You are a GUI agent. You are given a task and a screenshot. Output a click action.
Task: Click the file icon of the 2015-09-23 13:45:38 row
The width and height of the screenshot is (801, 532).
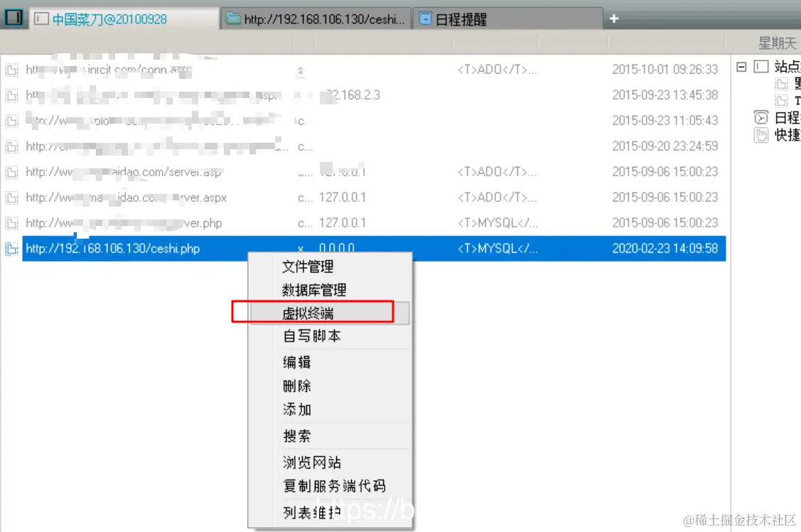coord(11,95)
